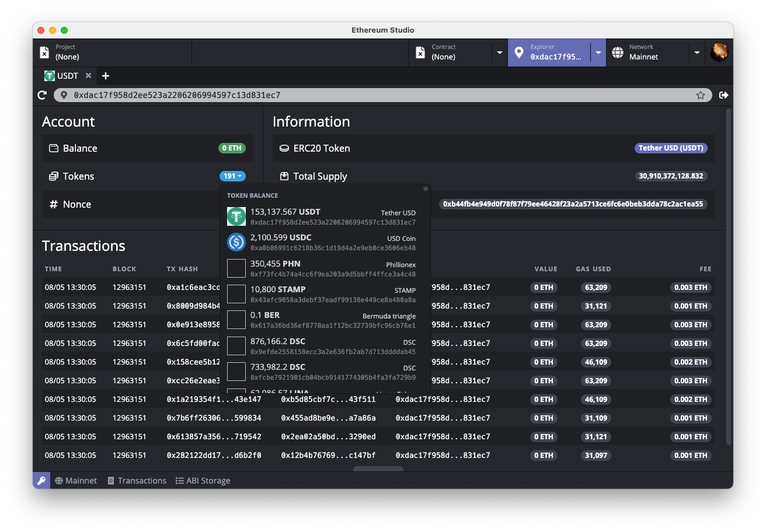
Task: Click the 31,097 gas used badge
Action: (x=596, y=456)
